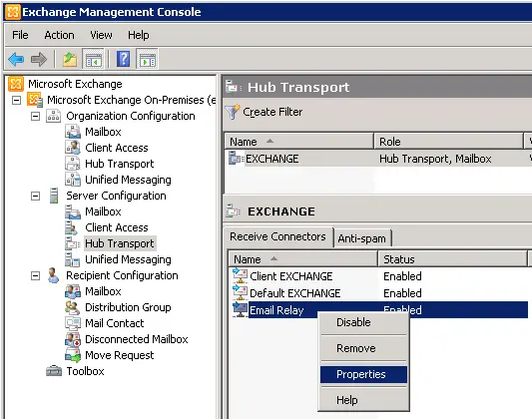Open the Help question mark toolbar icon

(123, 59)
